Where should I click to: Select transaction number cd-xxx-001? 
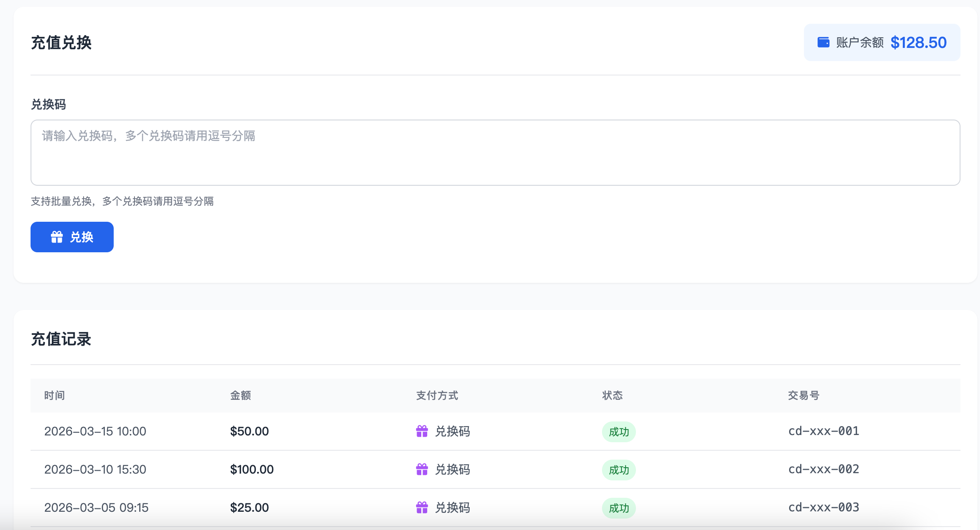coord(824,431)
